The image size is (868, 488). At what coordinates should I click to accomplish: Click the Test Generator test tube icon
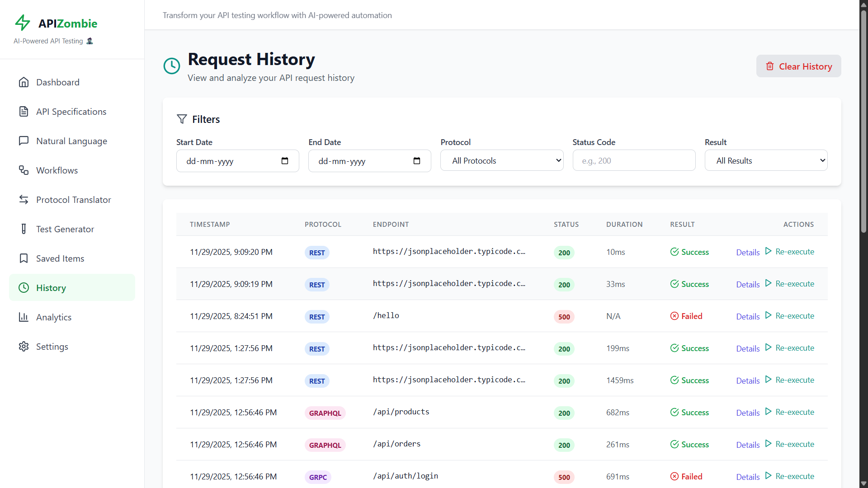(24, 229)
